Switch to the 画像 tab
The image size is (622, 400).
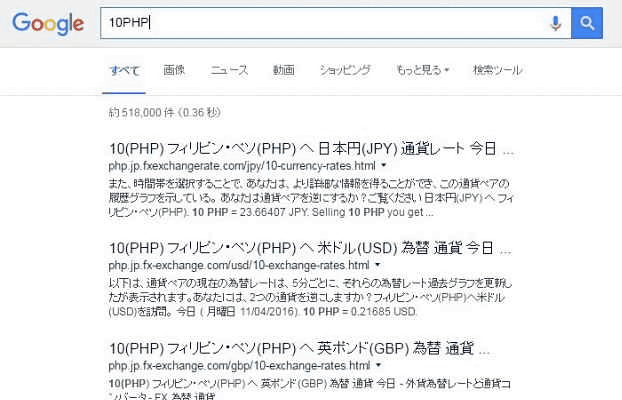[174, 70]
